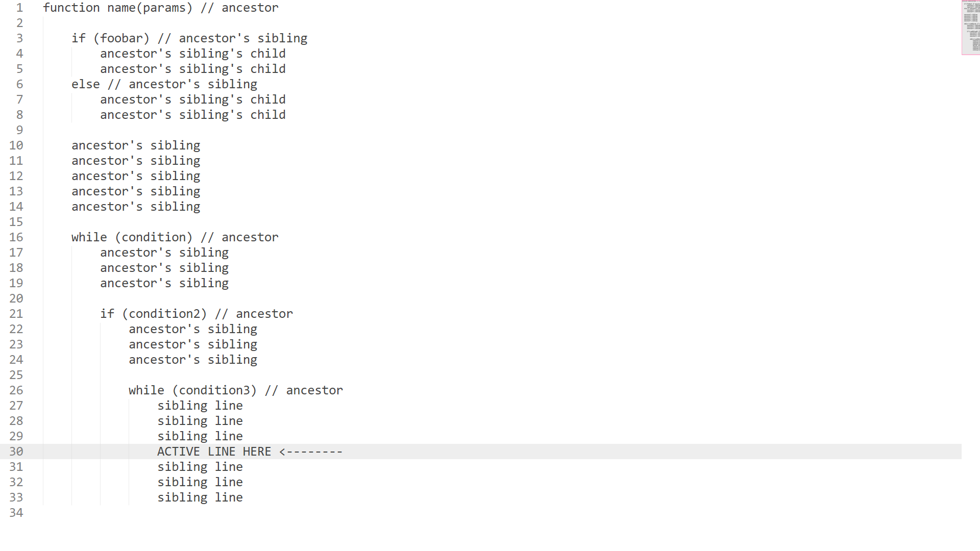Click the minimap viewport slider

(970, 28)
